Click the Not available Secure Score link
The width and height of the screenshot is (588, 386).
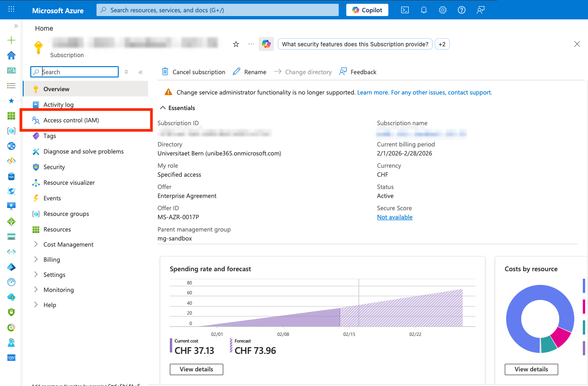395,217
